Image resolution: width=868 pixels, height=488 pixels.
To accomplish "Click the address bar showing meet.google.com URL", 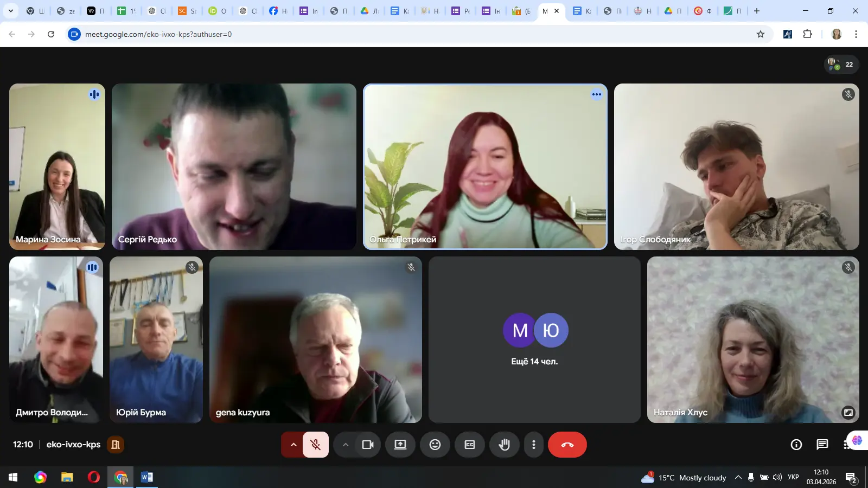I will pos(418,34).
